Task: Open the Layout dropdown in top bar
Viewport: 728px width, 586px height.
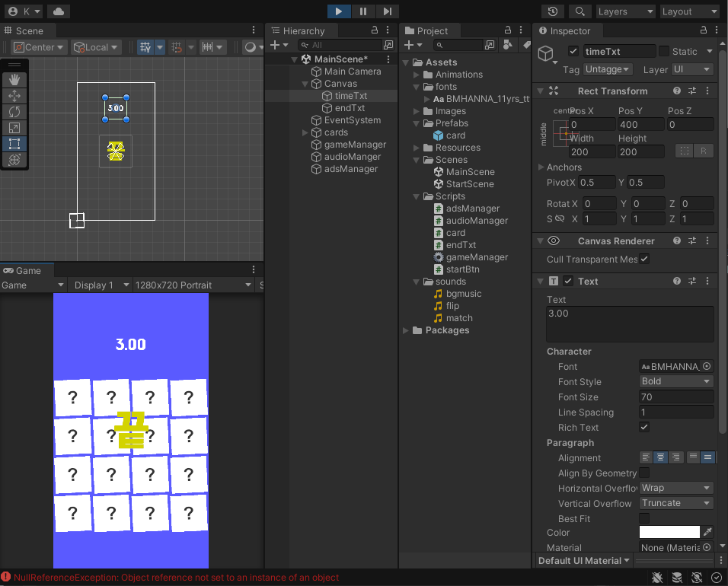Action: pos(690,11)
